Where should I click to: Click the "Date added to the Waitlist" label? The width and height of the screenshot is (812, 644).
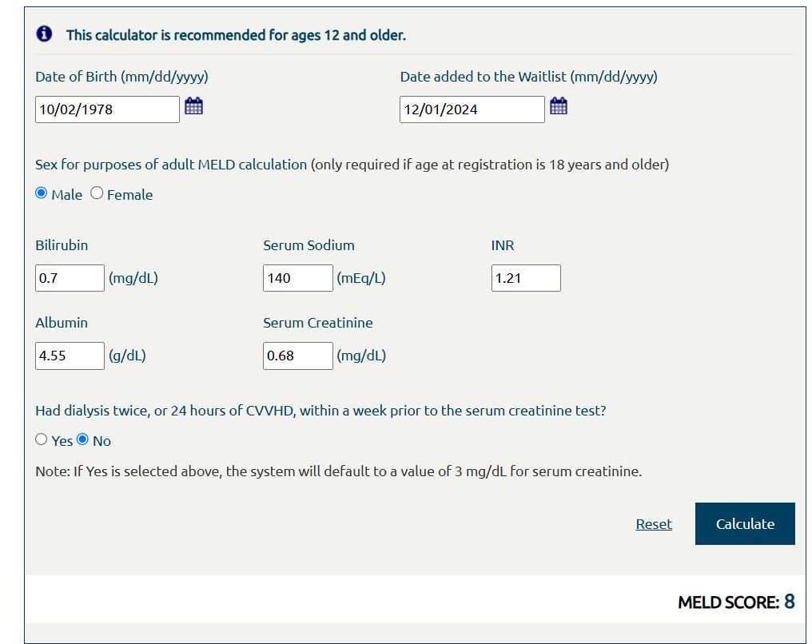pyautogui.click(x=528, y=77)
